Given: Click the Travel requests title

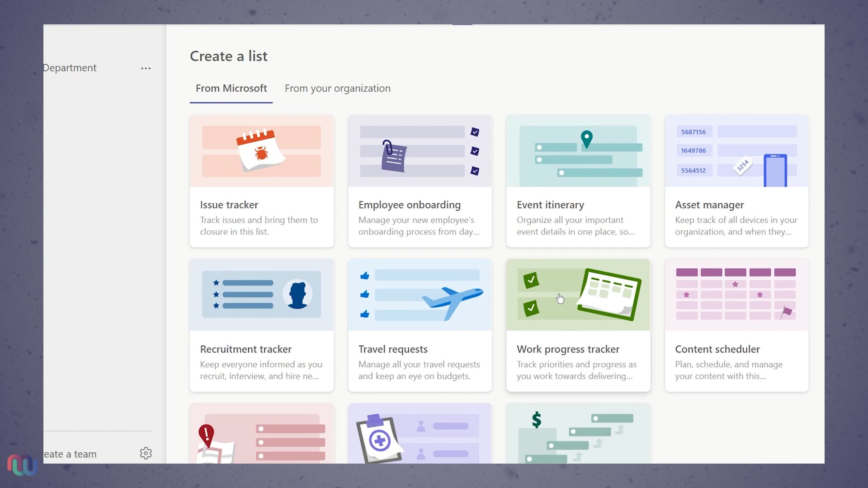Looking at the screenshot, I should point(393,349).
